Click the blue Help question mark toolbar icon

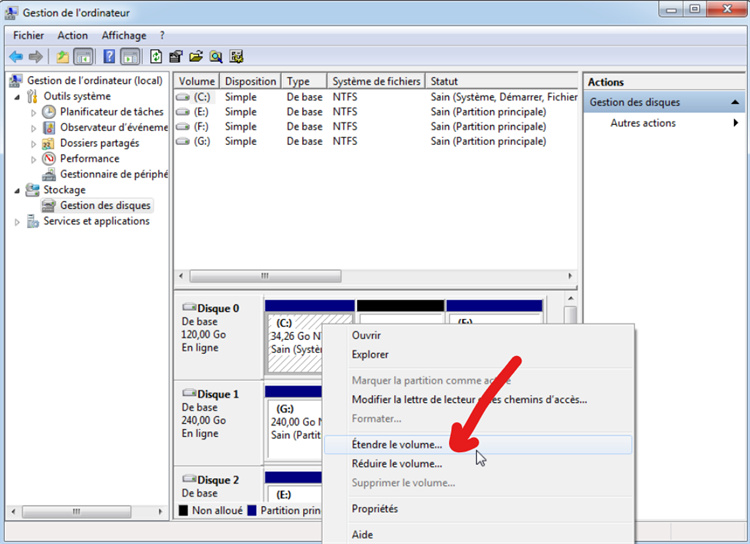[x=109, y=57]
